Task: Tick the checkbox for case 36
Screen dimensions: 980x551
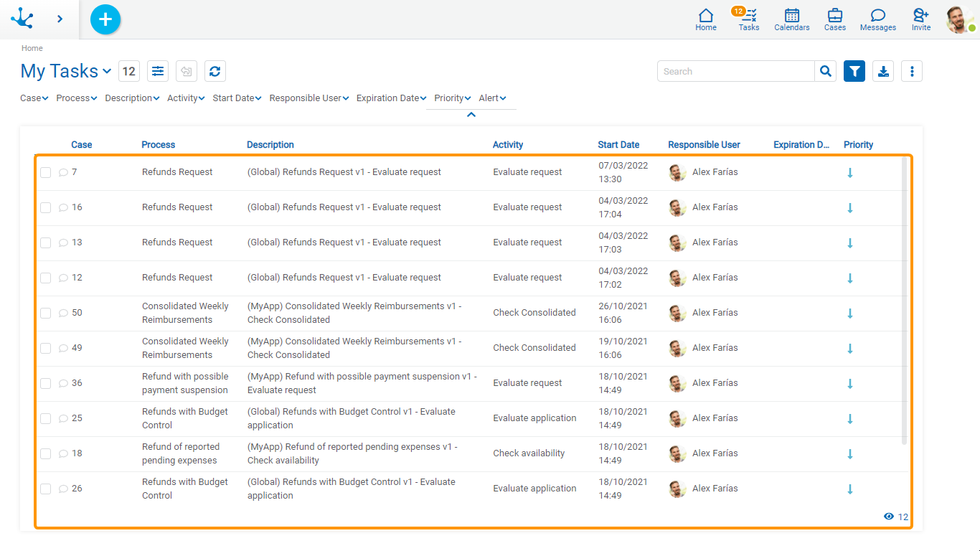Action: 46,383
